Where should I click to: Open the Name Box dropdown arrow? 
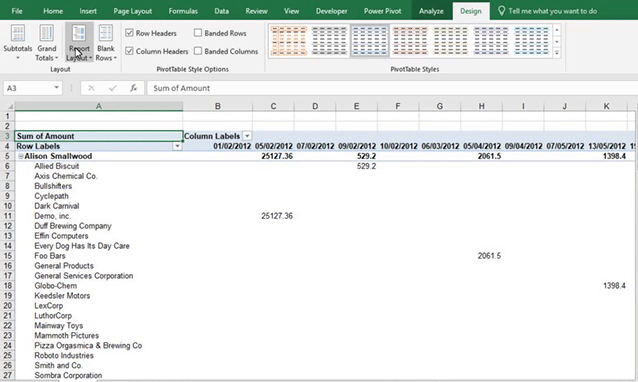coord(56,88)
